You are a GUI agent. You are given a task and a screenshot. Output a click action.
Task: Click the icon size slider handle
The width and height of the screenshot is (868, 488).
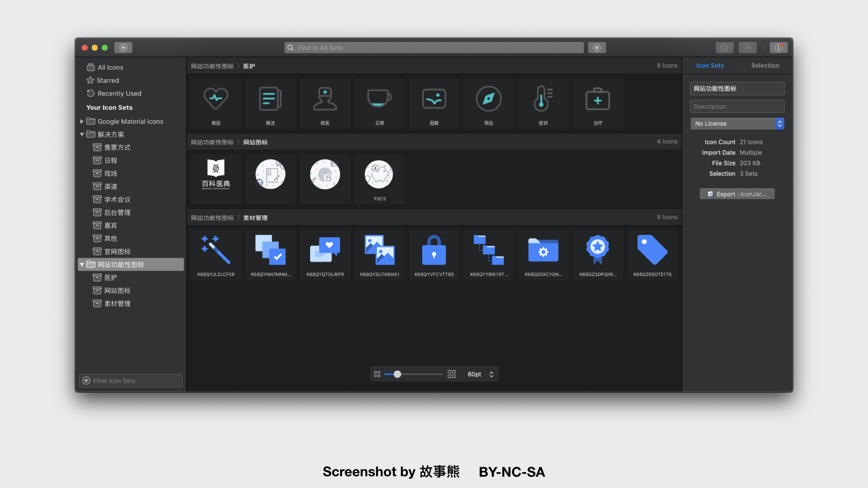pos(397,374)
